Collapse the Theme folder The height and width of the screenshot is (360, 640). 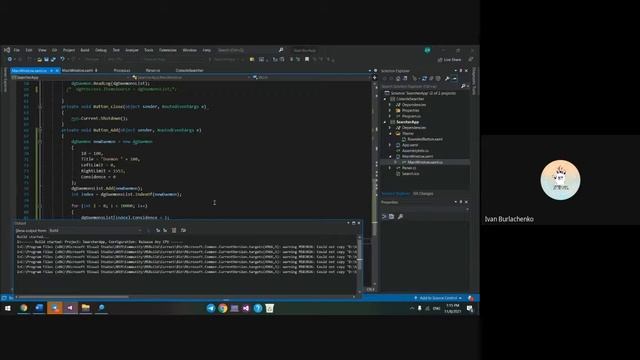(x=390, y=133)
